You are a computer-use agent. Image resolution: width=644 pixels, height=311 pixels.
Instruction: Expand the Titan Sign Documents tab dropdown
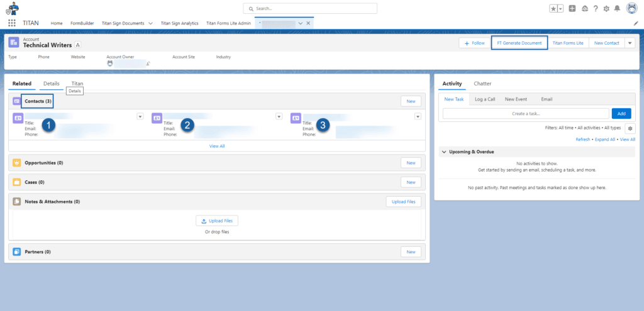[150, 23]
